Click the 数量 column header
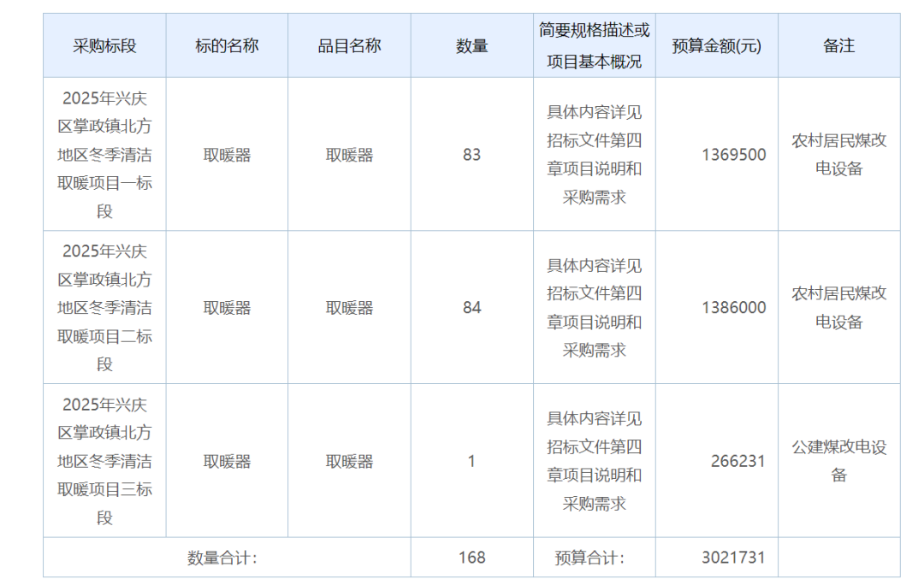The height and width of the screenshot is (585, 924). [472, 46]
